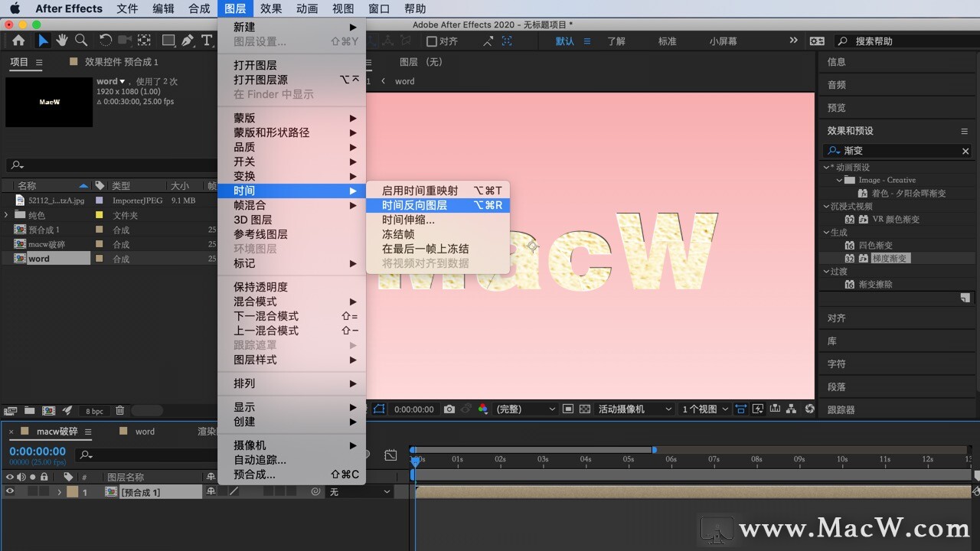
Task: Collapse the 生成 effects category
Action: pyautogui.click(x=827, y=233)
